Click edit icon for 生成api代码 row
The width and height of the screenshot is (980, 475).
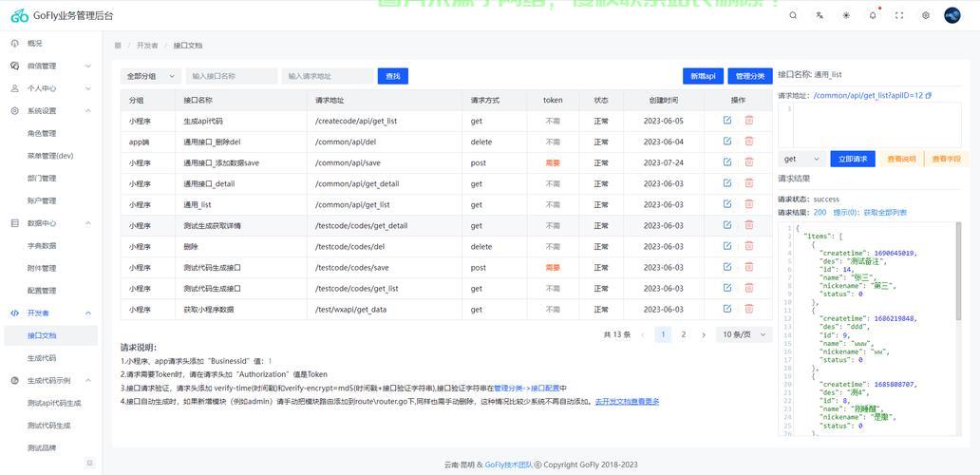point(727,121)
